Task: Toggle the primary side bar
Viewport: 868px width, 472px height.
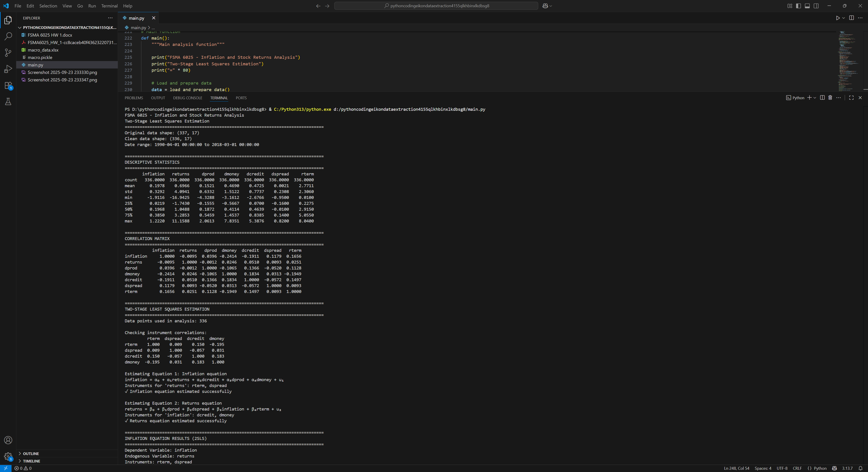Action: 798,6
